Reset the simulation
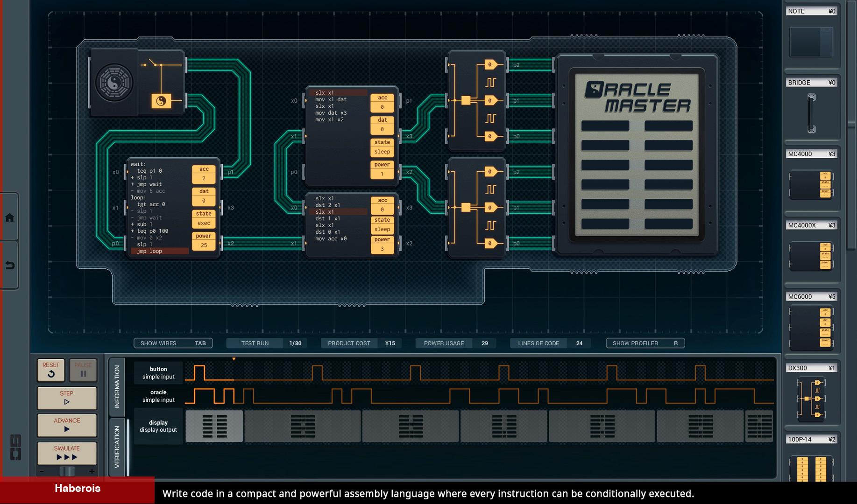Viewport: 857px width, 504px height. (51, 370)
